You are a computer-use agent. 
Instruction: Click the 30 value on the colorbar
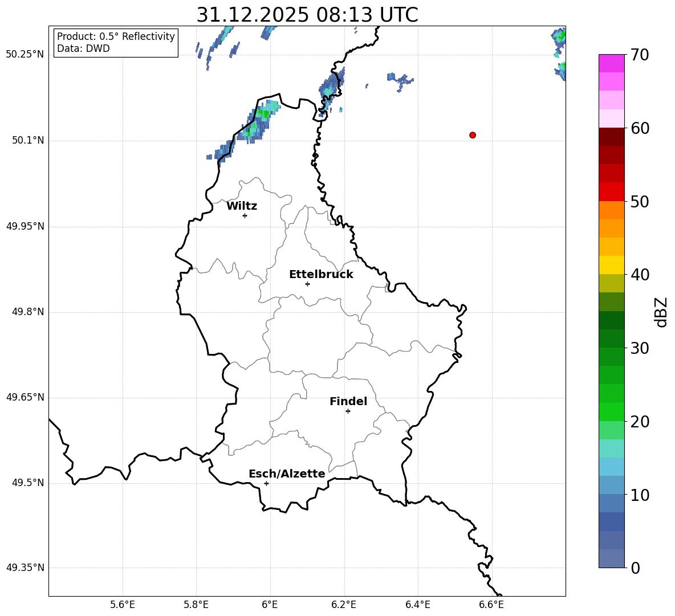640,348
